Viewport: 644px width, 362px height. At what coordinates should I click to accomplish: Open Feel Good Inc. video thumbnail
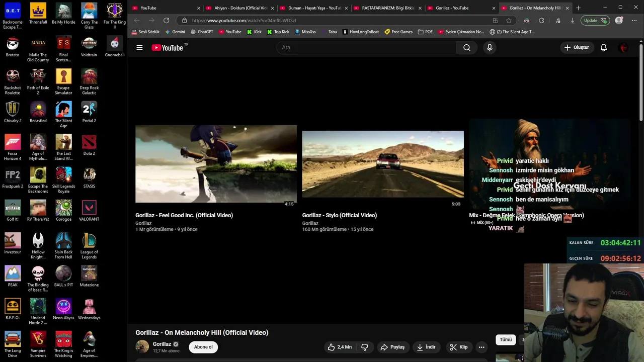tap(216, 164)
